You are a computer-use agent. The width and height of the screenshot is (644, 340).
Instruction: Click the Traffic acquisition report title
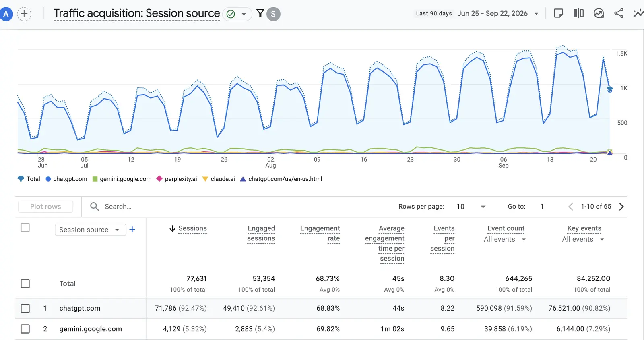pyautogui.click(x=137, y=13)
